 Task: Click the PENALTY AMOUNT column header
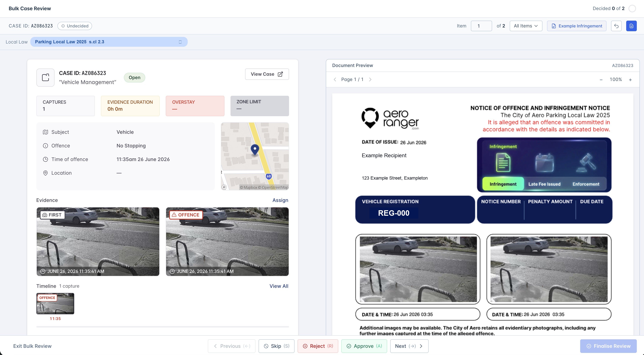pos(550,202)
